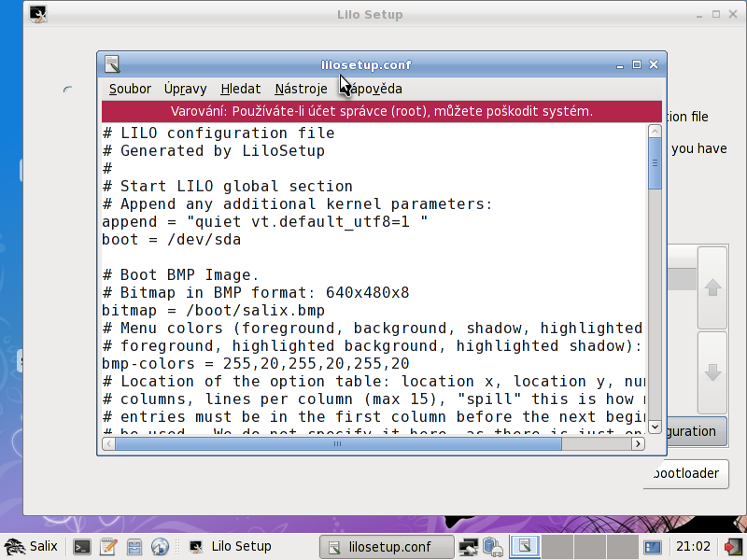Viewport: 747px width, 560px height.
Task: Launch the web browser panel launcher
Action: (160, 547)
